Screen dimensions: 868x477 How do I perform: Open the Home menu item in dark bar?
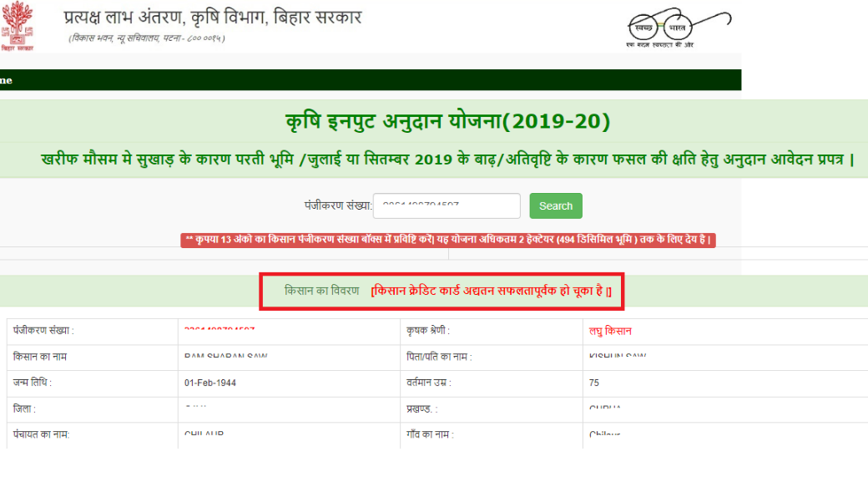6,80
